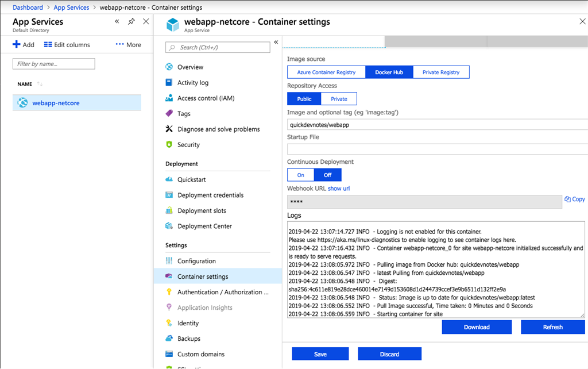Click the show url link
The height and width of the screenshot is (369, 588).
coord(338,188)
